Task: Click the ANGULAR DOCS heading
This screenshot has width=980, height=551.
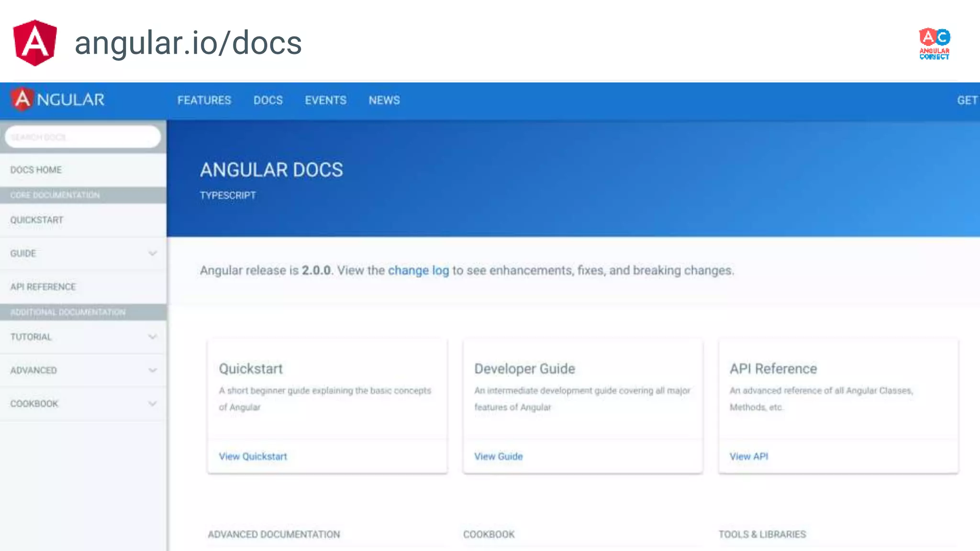Action: point(272,170)
